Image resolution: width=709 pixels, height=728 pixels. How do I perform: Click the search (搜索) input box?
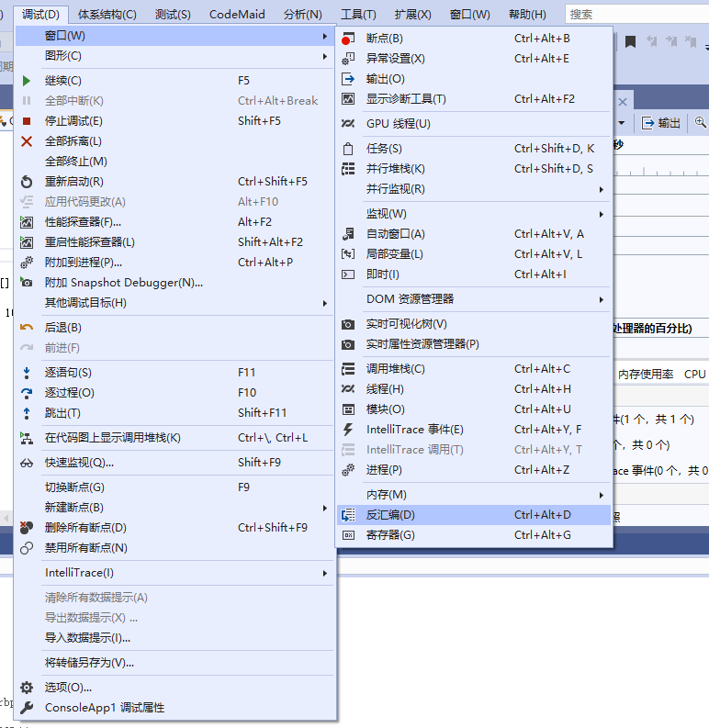point(634,14)
